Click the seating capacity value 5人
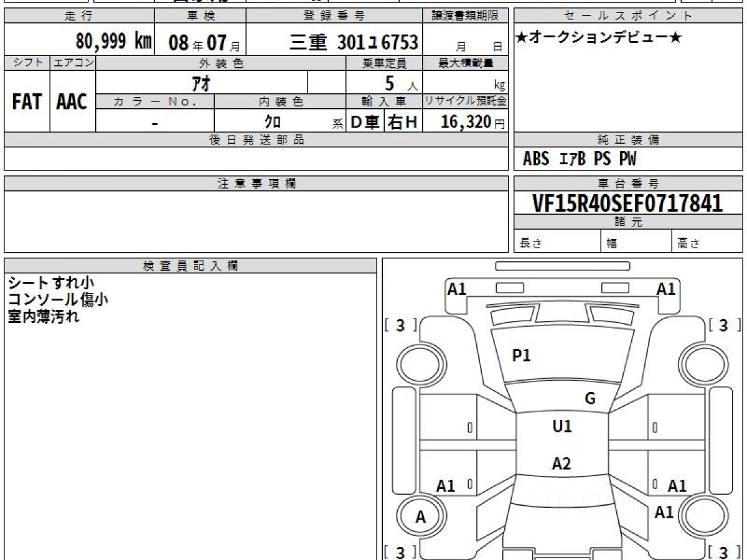747x560 pixels. point(401,83)
